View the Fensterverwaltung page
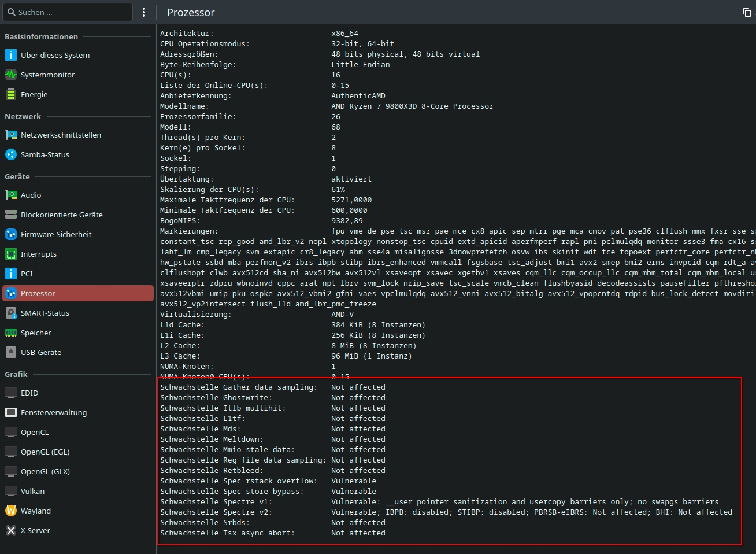756x554 pixels. [78, 412]
